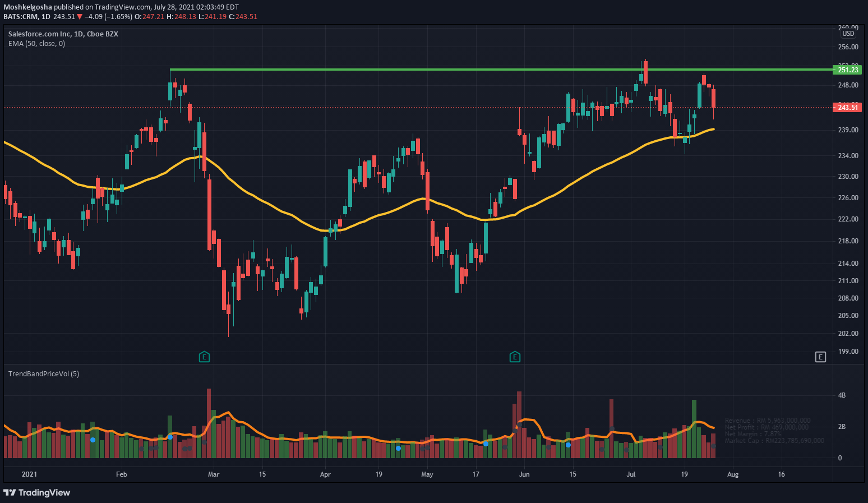Click the Market Cap text in volume pane
The image size is (868, 503).
774,441
